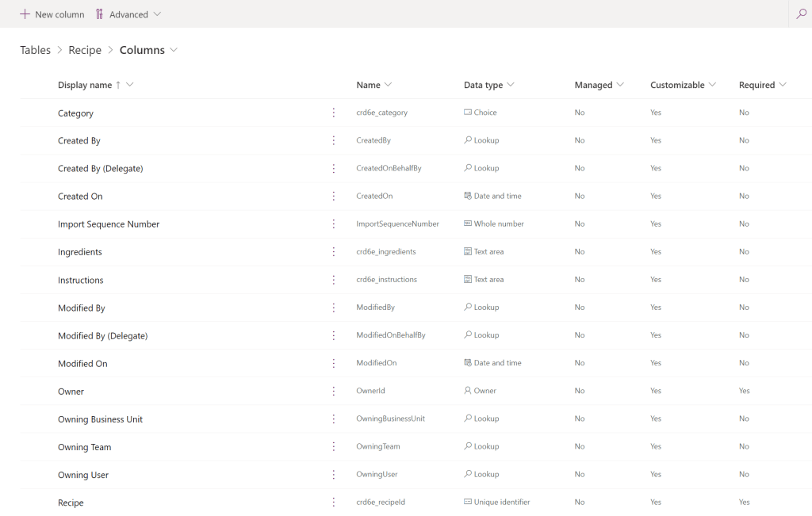Click the Whole number data type cell
The image size is (812, 516).
(493, 224)
